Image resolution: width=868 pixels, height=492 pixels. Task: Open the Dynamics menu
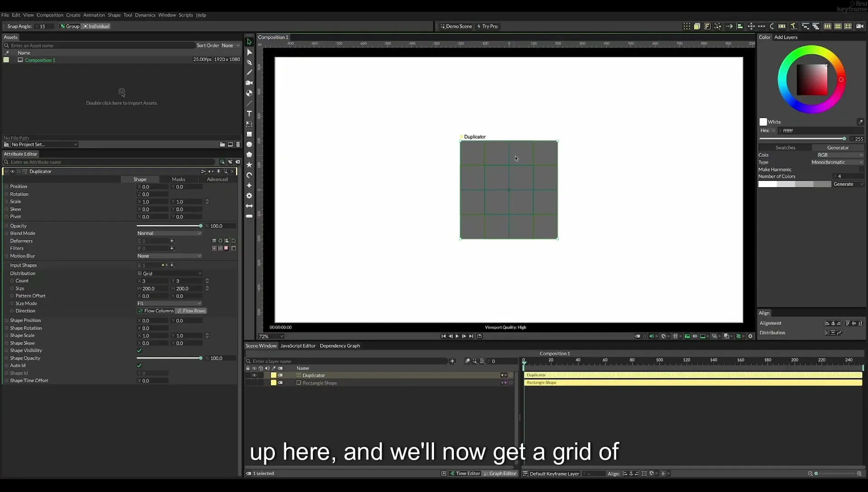(x=145, y=15)
